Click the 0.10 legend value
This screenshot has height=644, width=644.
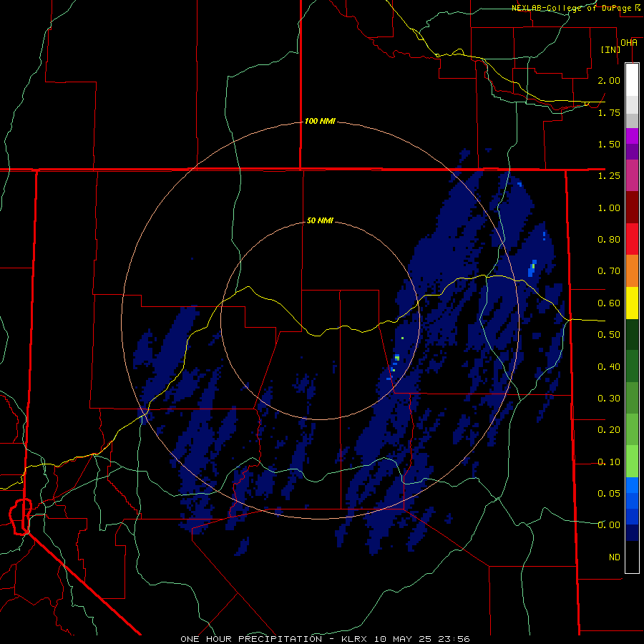(609, 462)
